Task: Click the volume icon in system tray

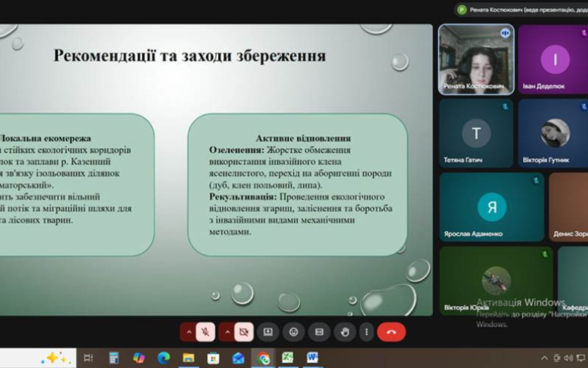Action: click(x=568, y=358)
